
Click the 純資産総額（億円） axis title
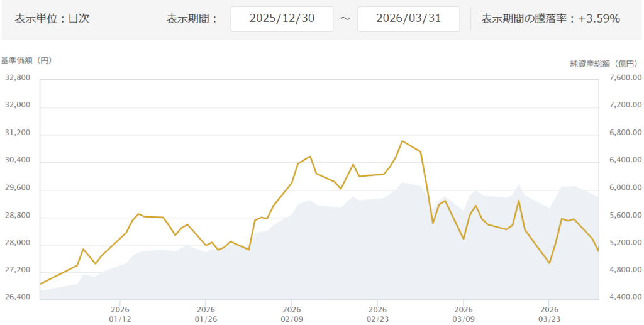tap(603, 63)
